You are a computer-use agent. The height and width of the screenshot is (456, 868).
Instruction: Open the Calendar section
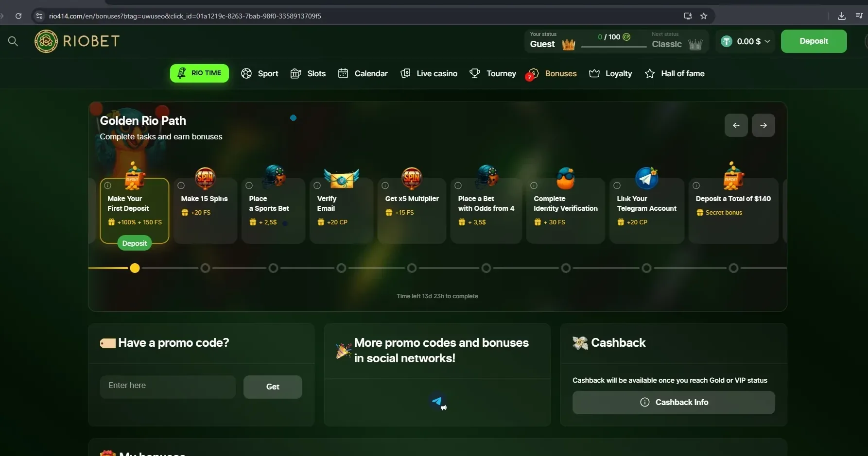pos(363,74)
